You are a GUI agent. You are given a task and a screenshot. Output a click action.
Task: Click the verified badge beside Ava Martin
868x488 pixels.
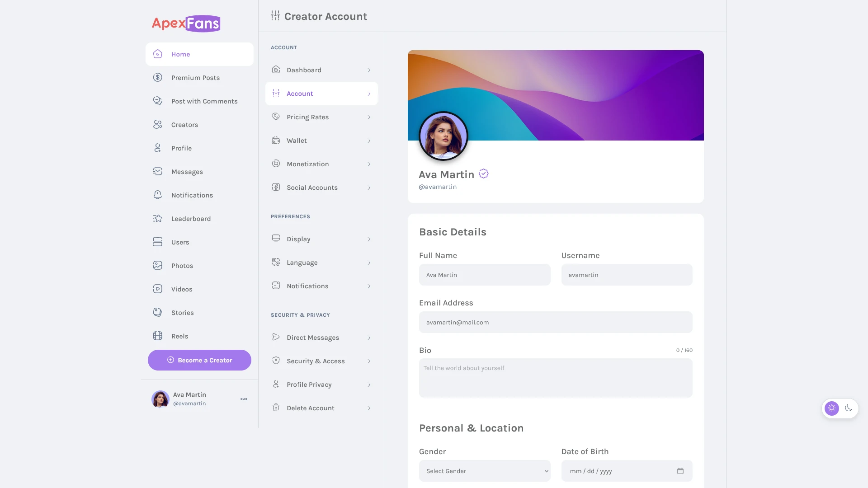click(x=484, y=174)
